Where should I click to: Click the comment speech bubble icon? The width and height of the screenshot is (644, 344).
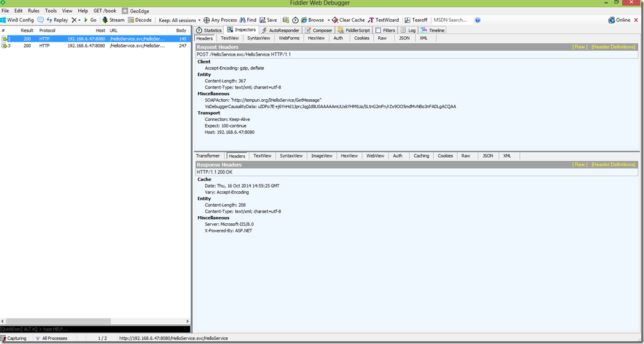tap(41, 20)
